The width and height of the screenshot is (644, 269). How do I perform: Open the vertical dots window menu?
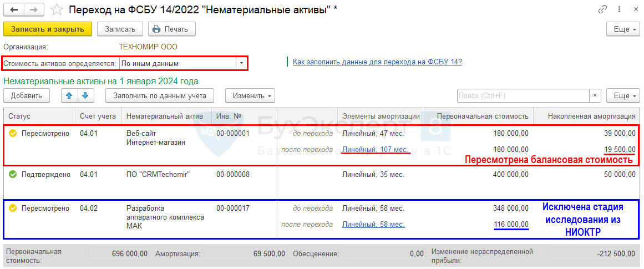[x=618, y=9]
